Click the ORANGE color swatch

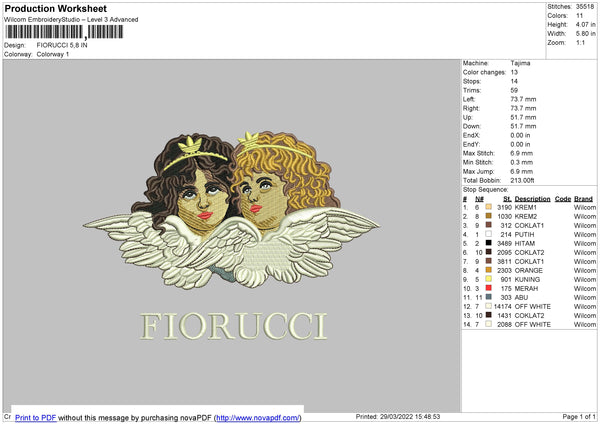pos(488,270)
